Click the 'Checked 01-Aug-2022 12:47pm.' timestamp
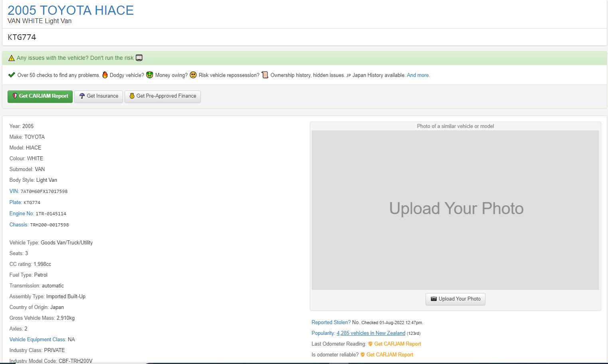The width and height of the screenshot is (608, 364). click(392, 323)
